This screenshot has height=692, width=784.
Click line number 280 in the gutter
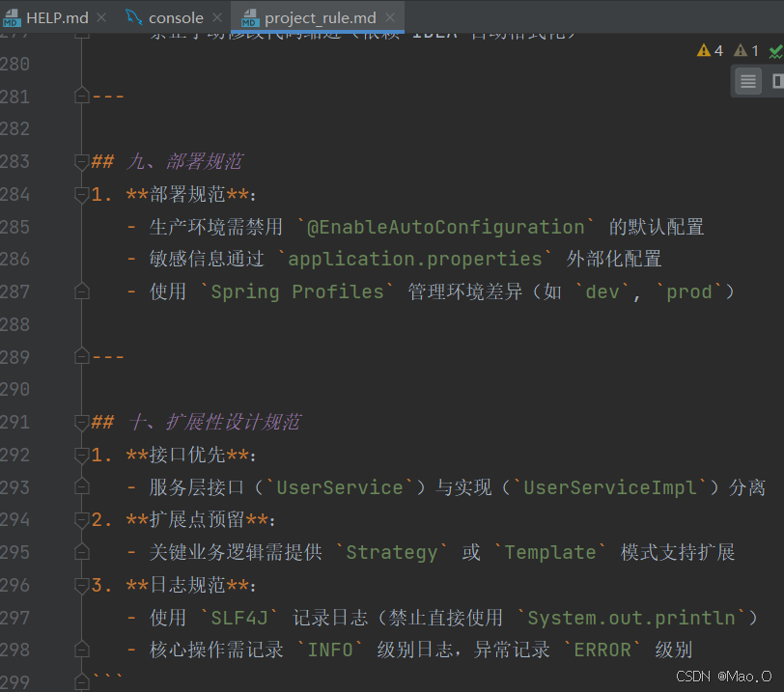(x=15, y=64)
